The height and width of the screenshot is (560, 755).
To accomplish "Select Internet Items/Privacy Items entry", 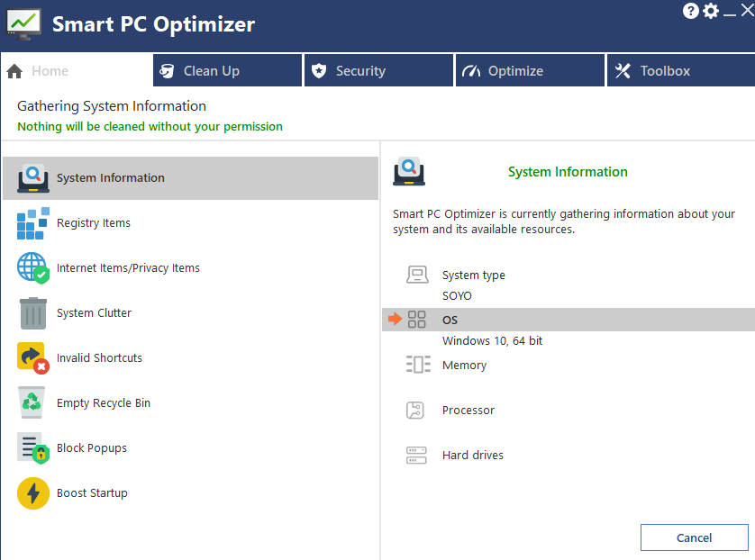I will pos(191,268).
